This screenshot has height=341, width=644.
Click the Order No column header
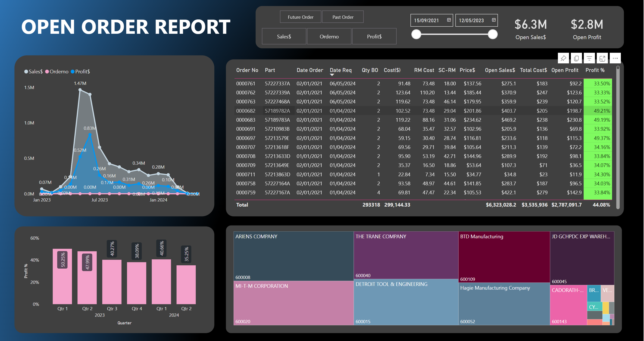(247, 70)
